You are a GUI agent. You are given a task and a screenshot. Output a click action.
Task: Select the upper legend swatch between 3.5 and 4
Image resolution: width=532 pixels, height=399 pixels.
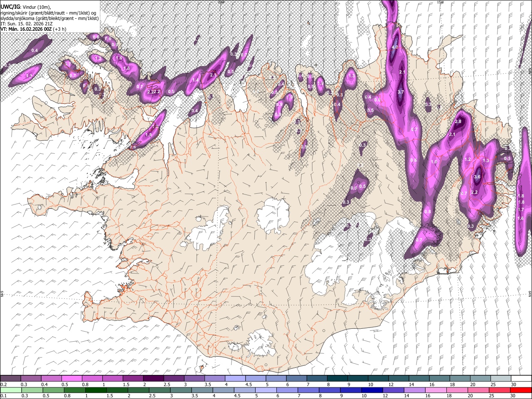[214, 379]
